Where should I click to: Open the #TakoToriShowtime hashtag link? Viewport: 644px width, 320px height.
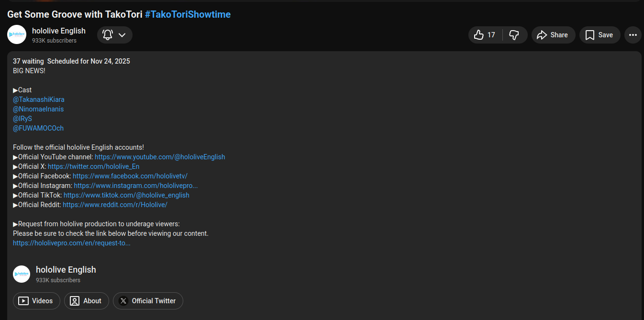tap(188, 14)
